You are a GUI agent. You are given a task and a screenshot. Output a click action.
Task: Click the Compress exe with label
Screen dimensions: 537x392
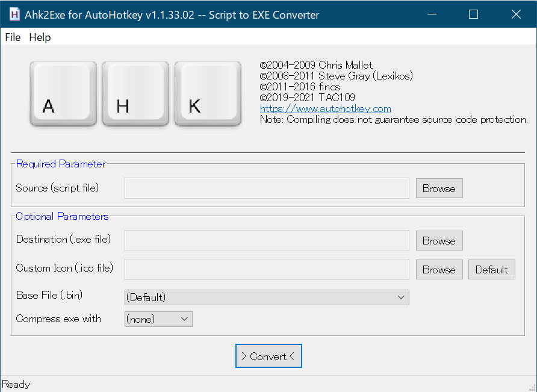58,319
